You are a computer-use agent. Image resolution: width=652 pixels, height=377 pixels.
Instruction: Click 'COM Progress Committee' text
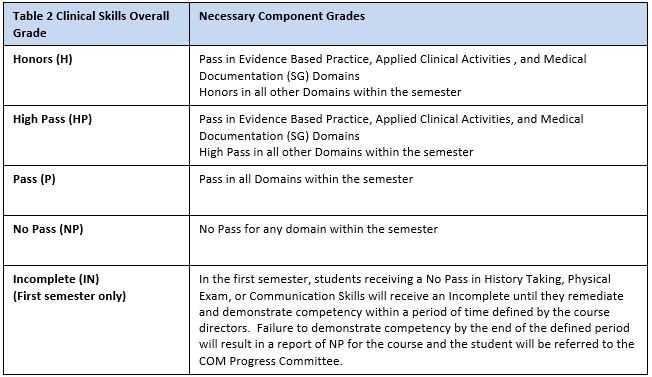pos(270,361)
